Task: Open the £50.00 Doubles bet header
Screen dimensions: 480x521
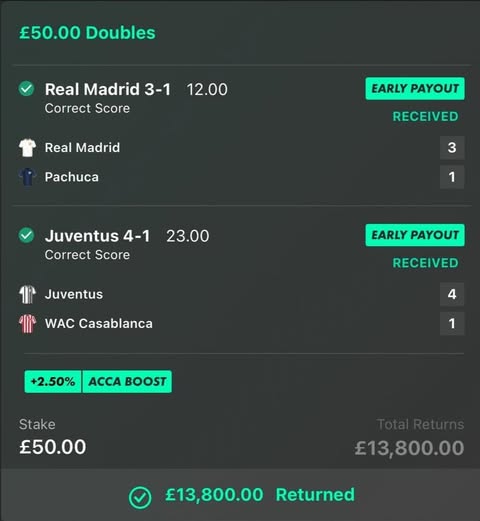Action: pos(87,33)
